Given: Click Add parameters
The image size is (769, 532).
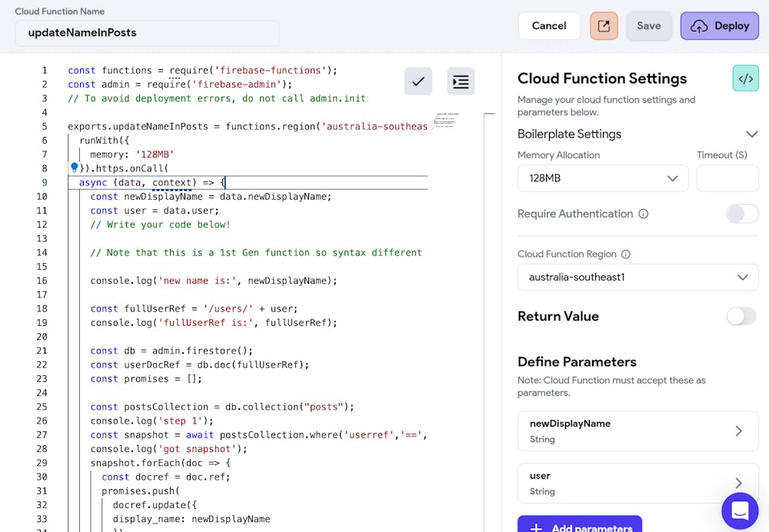Looking at the screenshot, I should [x=580, y=526].
